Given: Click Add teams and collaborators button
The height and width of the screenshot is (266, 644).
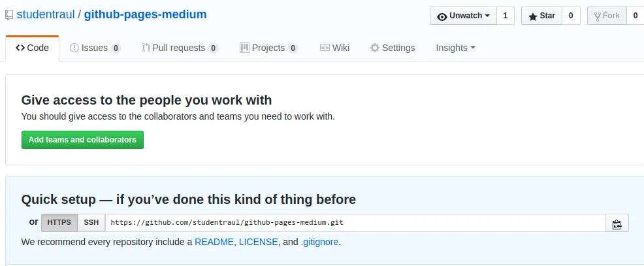Looking at the screenshot, I should click(x=82, y=140).
